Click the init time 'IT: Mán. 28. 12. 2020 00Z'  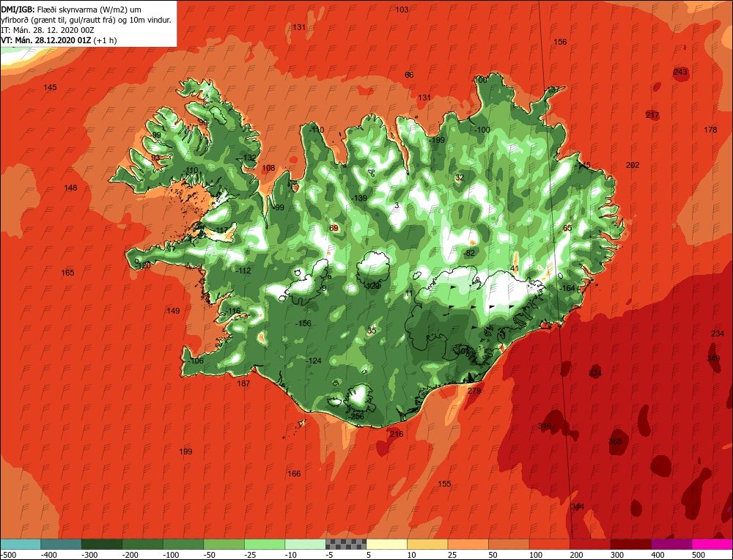(x=48, y=30)
